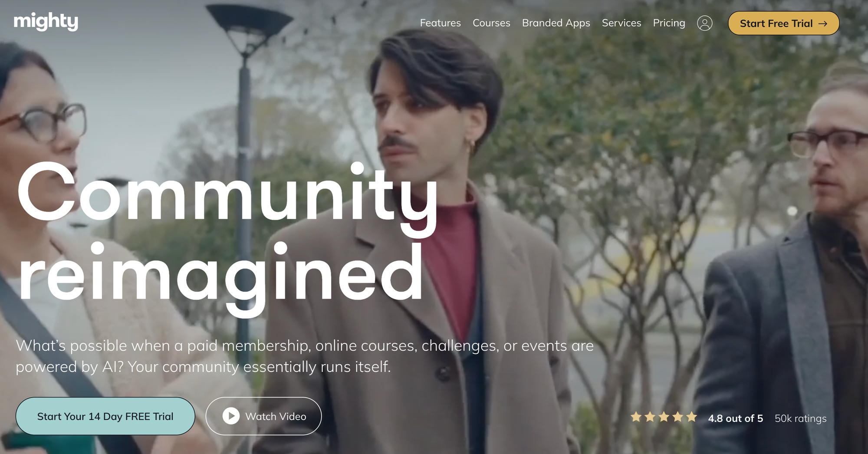This screenshot has height=454, width=868.
Task: Click the play icon beside Watch Video
Action: [231, 416]
